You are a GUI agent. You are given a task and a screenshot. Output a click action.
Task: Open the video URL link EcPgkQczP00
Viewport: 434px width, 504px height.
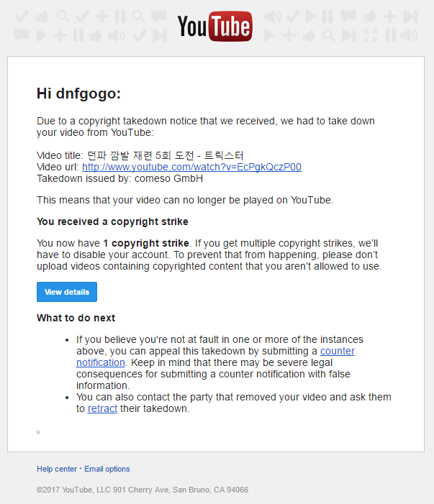pyautogui.click(x=191, y=167)
